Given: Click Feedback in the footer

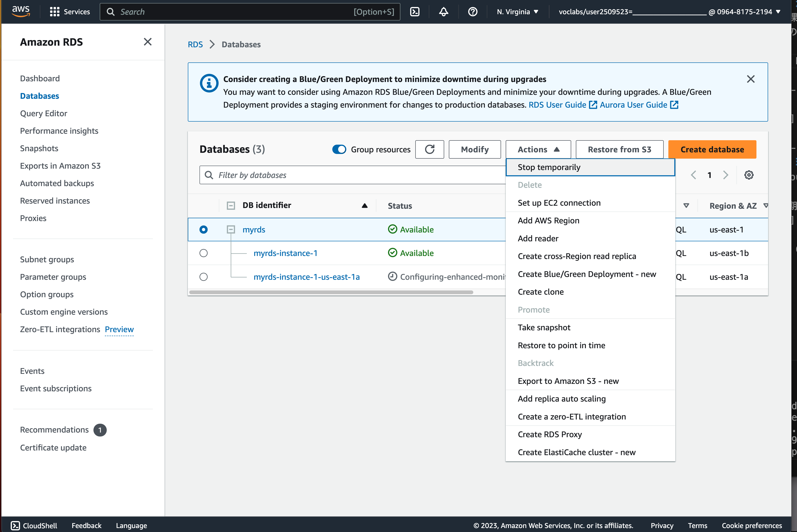Looking at the screenshot, I should (x=86, y=525).
